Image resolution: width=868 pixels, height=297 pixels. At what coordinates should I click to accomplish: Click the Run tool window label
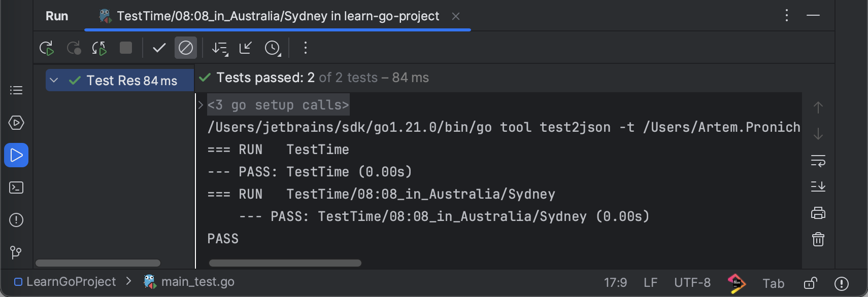pyautogui.click(x=57, y=16)
